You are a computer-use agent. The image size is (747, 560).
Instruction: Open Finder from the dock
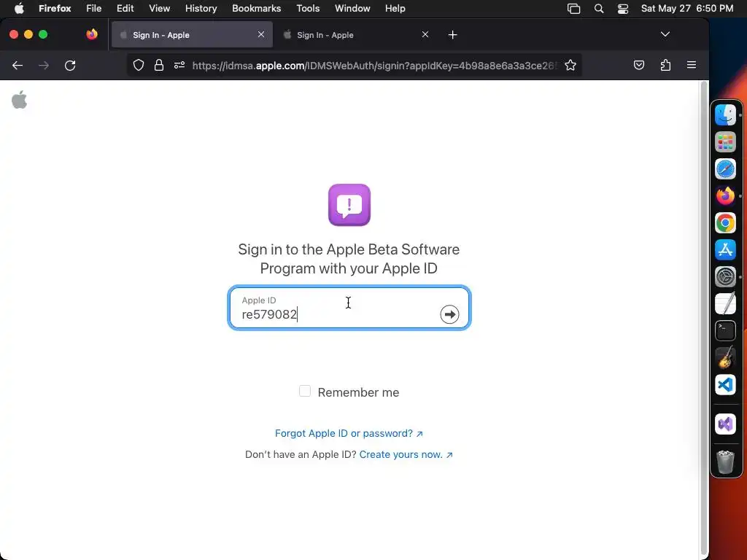[x=725, y=114]
